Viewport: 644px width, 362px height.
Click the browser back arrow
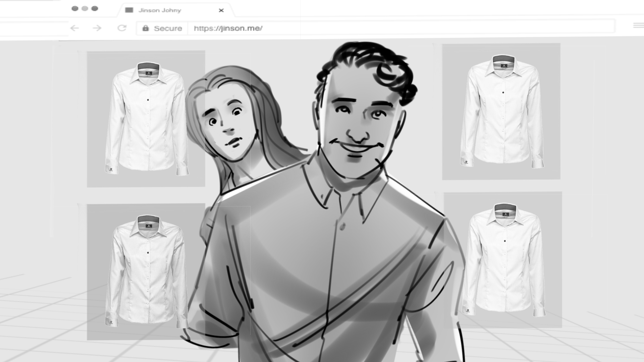[x=74, y=28]
